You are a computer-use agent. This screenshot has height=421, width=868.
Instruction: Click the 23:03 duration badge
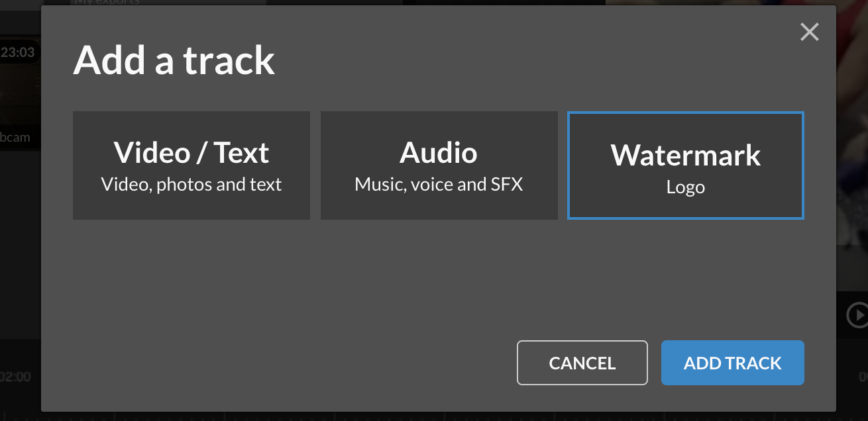click(x=18, y=53)
